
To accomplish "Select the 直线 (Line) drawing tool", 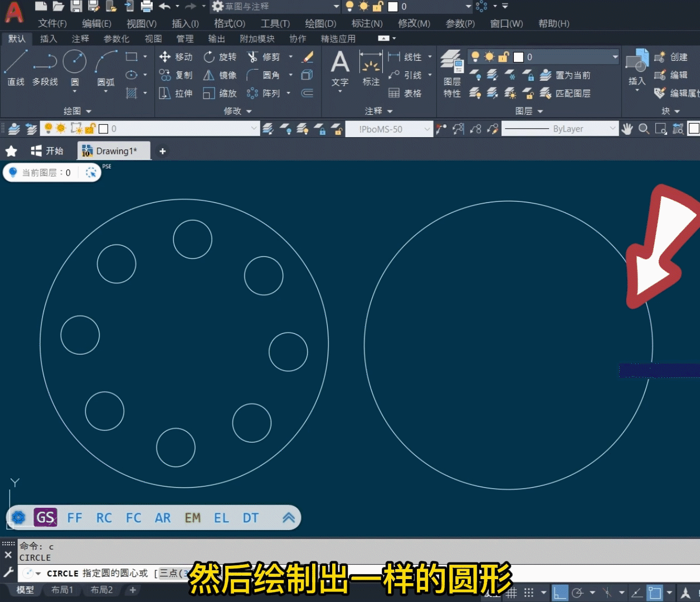I will pyautogui.click(x=16, y=71).
